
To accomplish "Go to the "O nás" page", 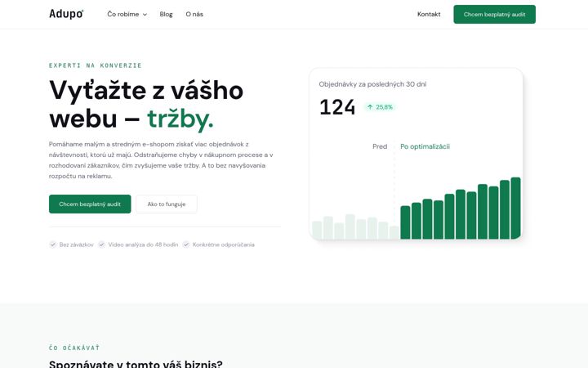I will click(x=194, y=14).
